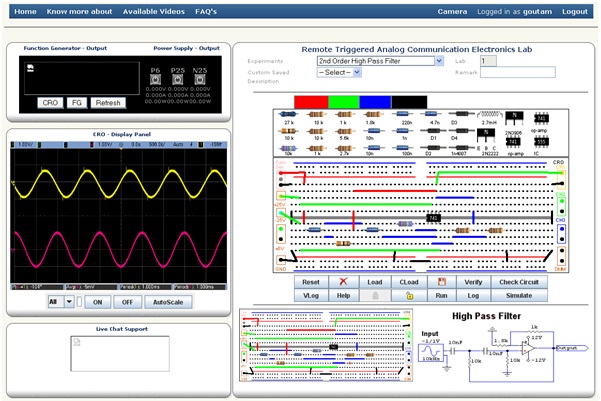Open the CRO channel All dropdown

coord(60,301)
